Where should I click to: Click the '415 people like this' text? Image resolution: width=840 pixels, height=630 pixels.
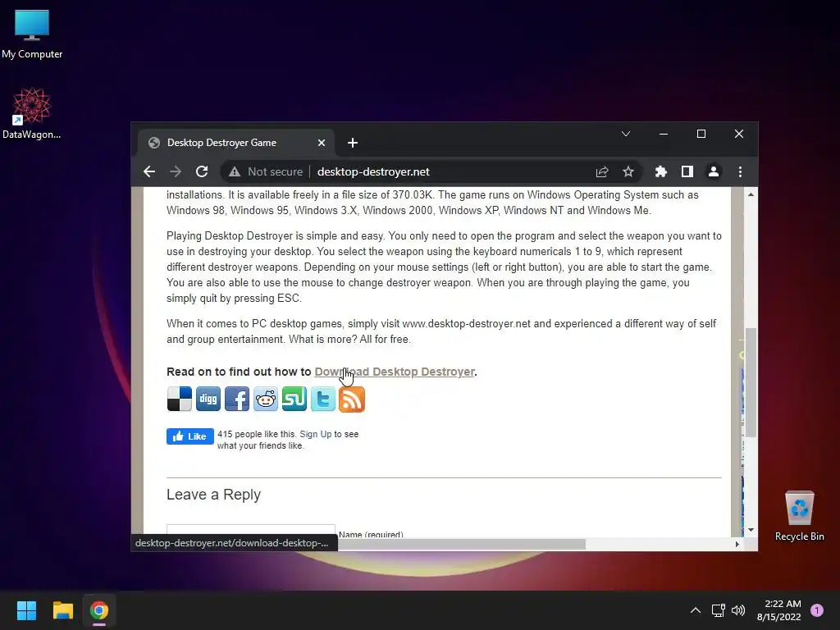[x=256, y=434]
